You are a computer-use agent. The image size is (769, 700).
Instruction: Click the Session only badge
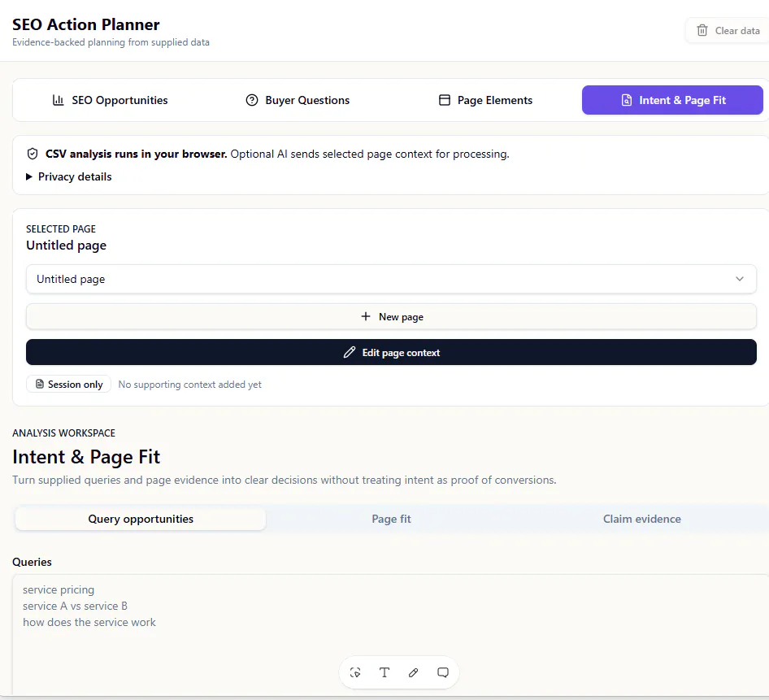click(68, 384)
